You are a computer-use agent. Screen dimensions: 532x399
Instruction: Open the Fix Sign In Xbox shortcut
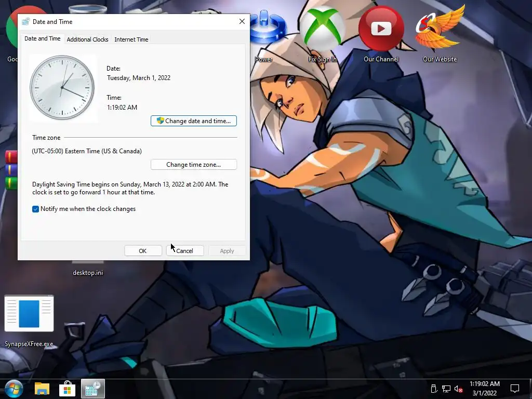[322, 34]
